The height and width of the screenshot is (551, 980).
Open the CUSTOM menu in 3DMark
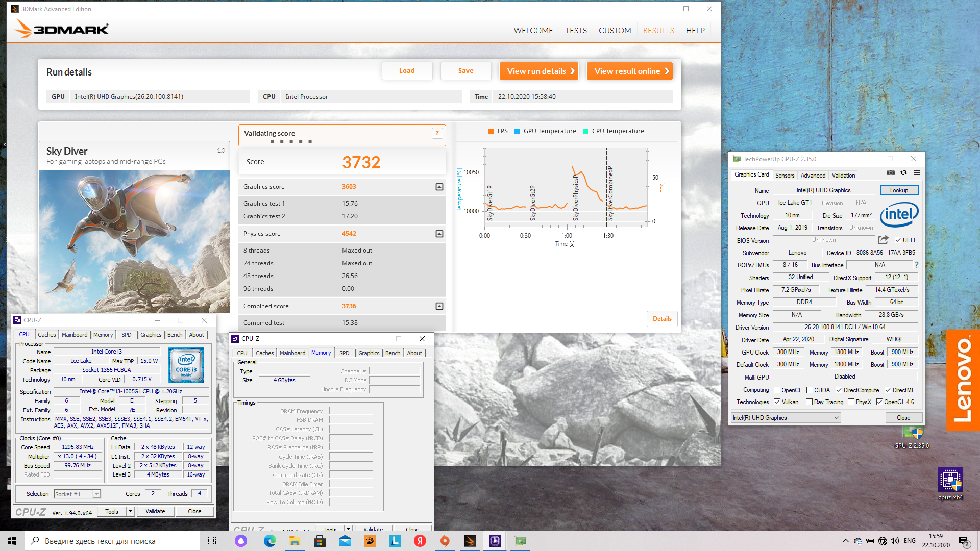pyautogui.click(x=615, y=31)
